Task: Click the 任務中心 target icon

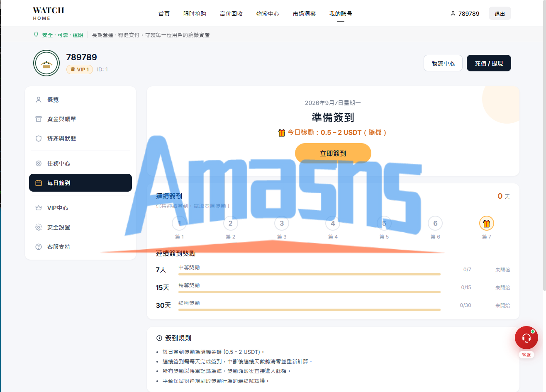Action: (39, 163)
